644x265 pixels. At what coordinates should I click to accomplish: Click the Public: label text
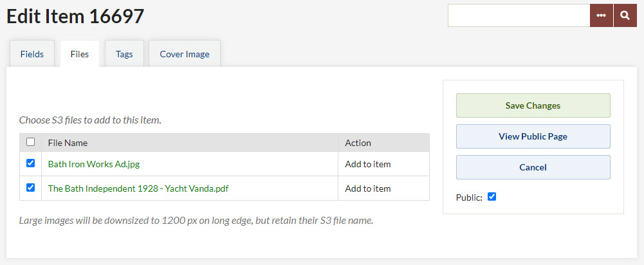click(x=469, y=197)
